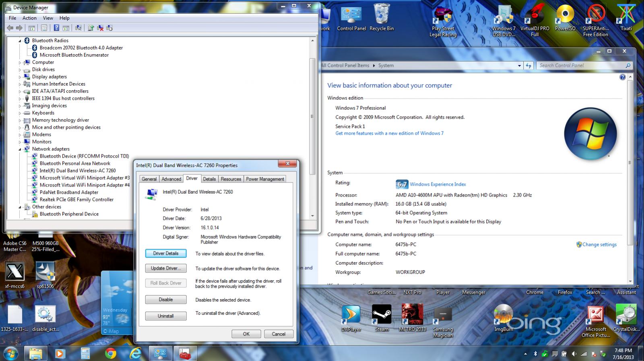Open the File menu in Device Manager
This screenshot has width=644, height=361.
(x=12, y=18)
